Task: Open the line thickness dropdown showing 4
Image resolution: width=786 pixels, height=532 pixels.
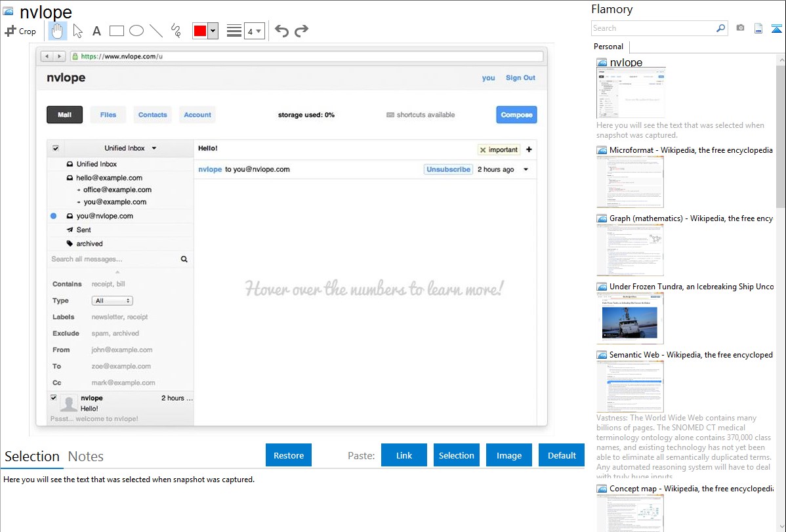Action: click(254, 31)
